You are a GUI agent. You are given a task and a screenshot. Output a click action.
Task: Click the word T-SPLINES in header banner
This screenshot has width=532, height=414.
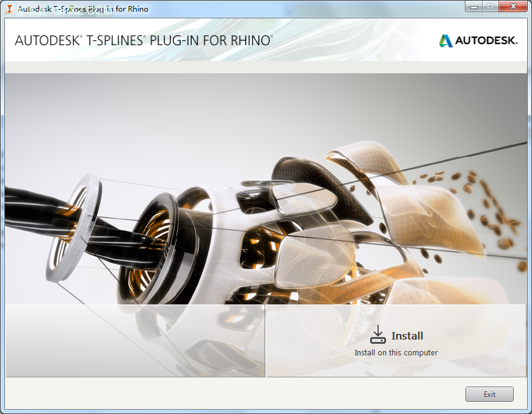[x=114, y=40]
